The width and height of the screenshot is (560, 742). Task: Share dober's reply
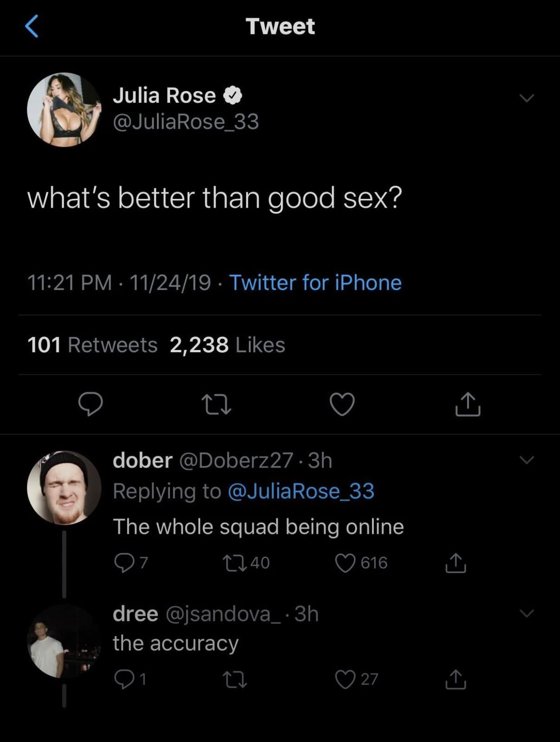click(456, 563)
